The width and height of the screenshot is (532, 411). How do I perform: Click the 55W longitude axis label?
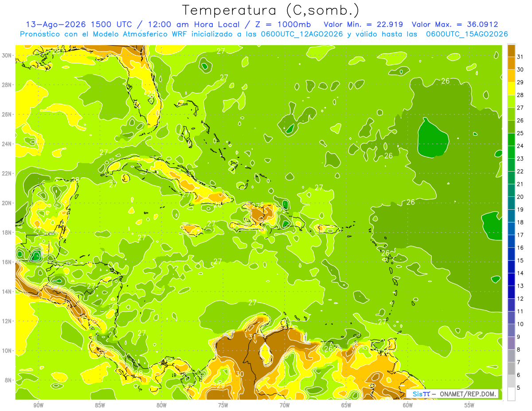469,405
